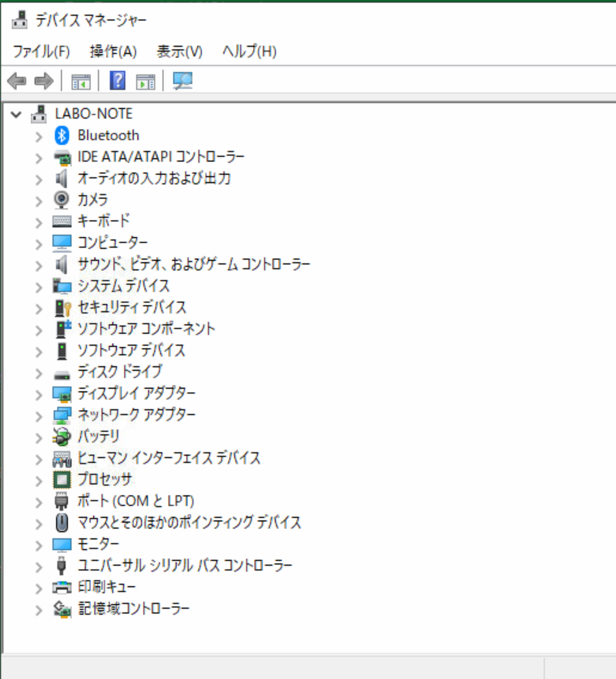
Task: Open the 表示 menu
Action: point(179,51)
